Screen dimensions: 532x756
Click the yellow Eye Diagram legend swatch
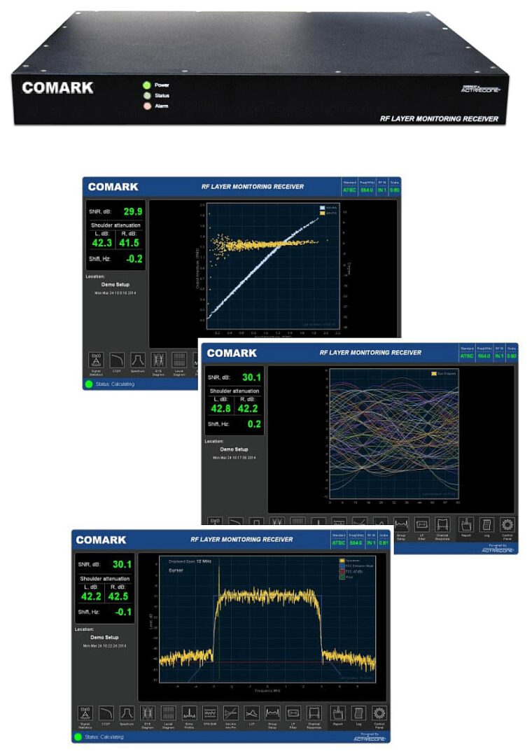click(433, 374)
